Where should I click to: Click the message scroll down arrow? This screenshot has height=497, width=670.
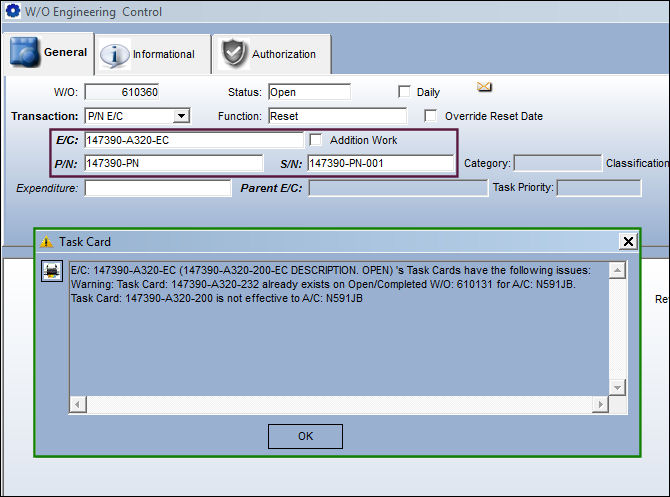click(x=617, y=388)
